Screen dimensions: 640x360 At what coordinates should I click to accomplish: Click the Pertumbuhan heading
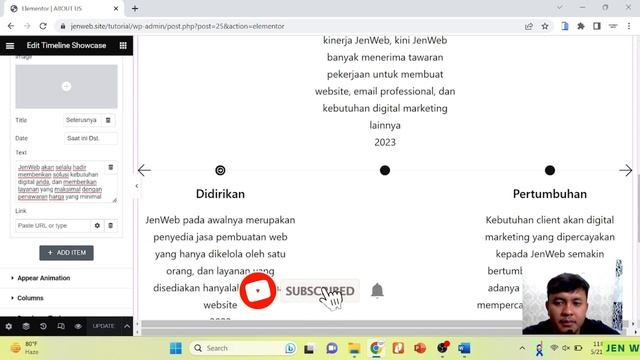(x=550, y=194)
